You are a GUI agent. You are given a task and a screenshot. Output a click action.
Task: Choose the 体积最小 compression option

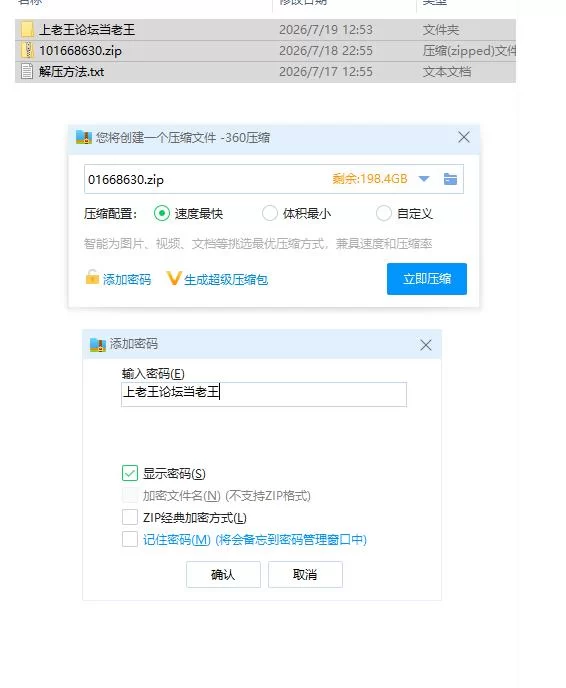pyautogui.click(x=269, y=213)
